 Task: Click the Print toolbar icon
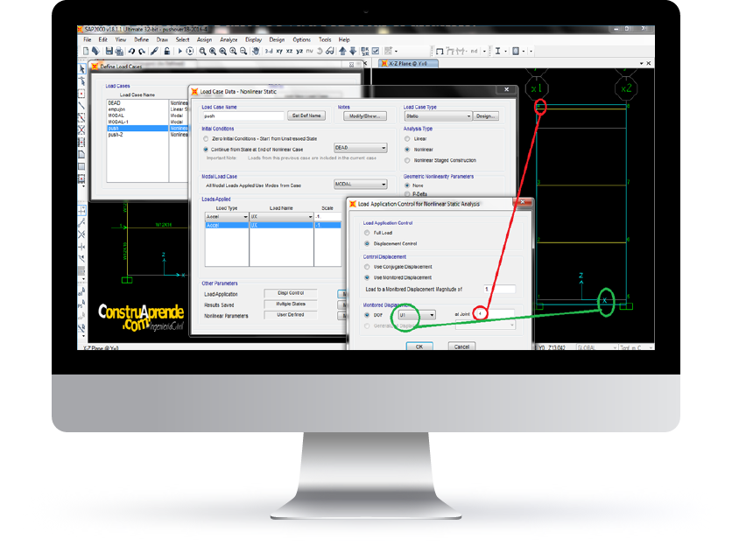click(x=119, y=52)
